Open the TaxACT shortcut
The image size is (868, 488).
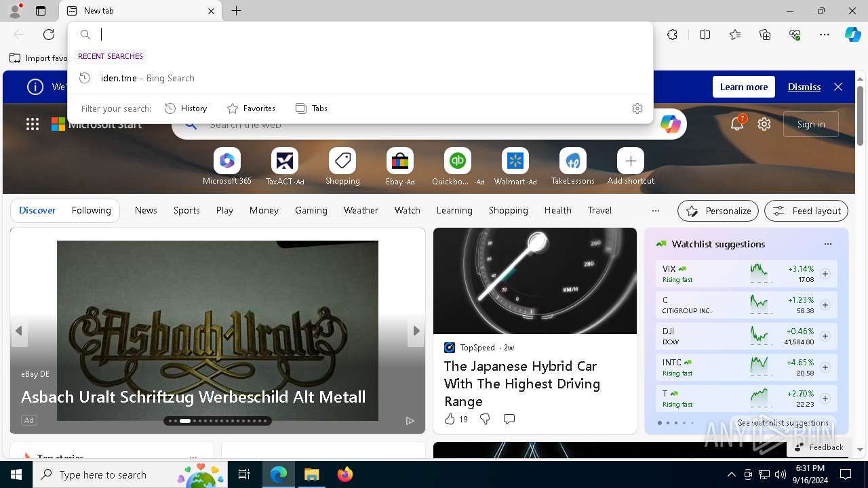pos(285,167)
